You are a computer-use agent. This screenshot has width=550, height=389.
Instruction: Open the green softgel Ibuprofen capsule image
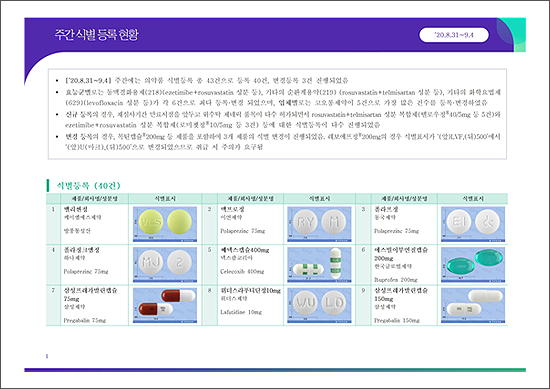[x=473, y=264]
